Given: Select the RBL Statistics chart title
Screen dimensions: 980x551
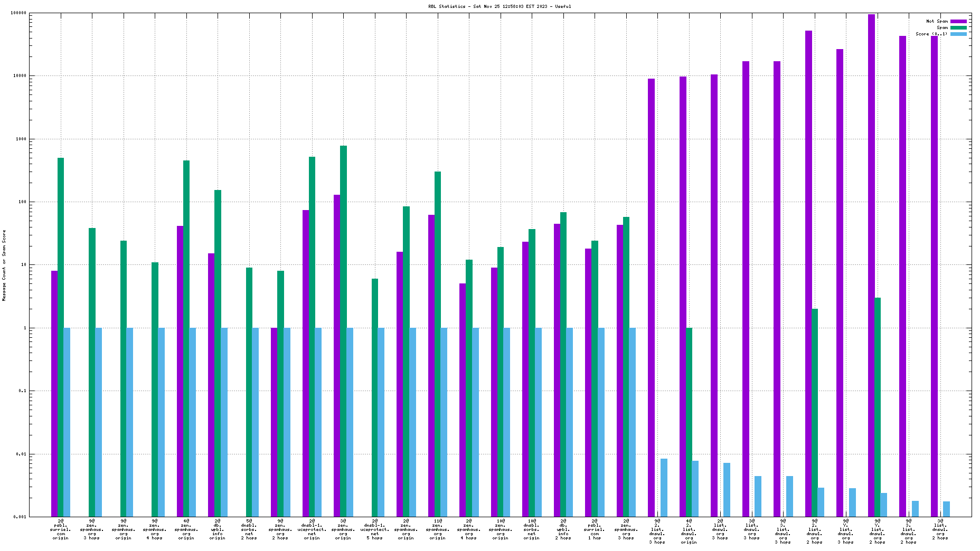Looking at the screenshot, I should 500,6.
